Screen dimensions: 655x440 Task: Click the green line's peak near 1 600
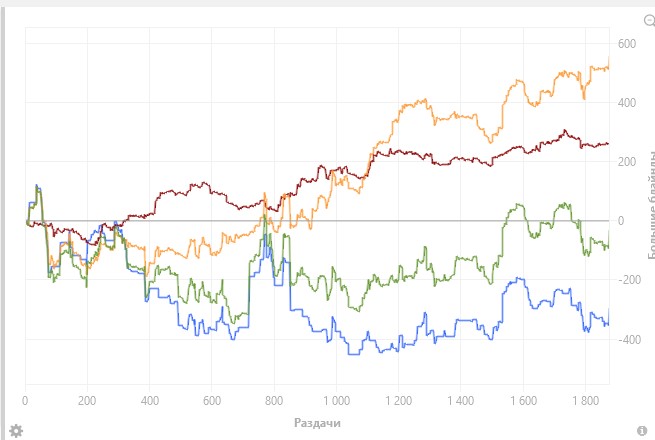(518, 205)
